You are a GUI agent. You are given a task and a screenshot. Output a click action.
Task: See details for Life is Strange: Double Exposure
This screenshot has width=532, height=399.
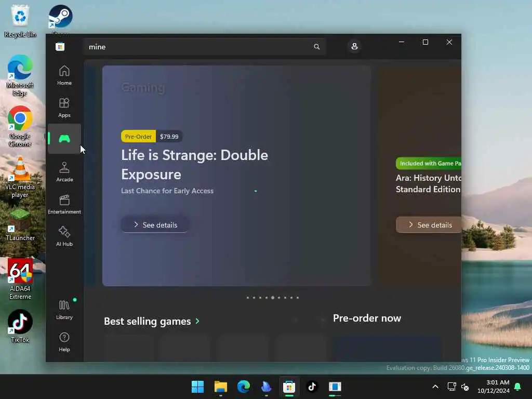pos(155,224)
